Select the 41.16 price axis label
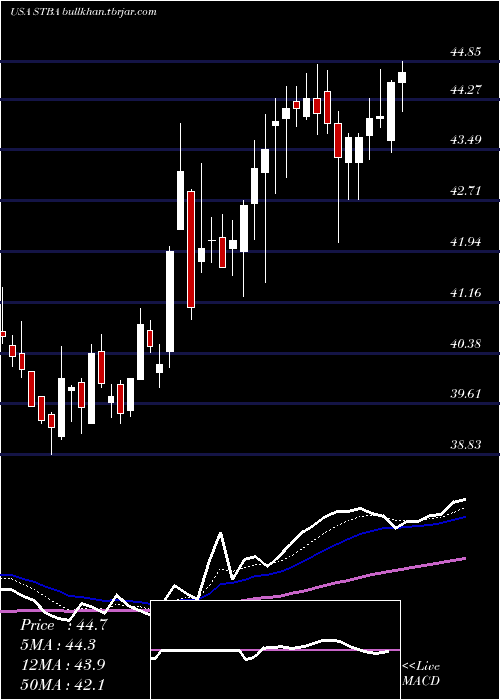 coord(466,293)
